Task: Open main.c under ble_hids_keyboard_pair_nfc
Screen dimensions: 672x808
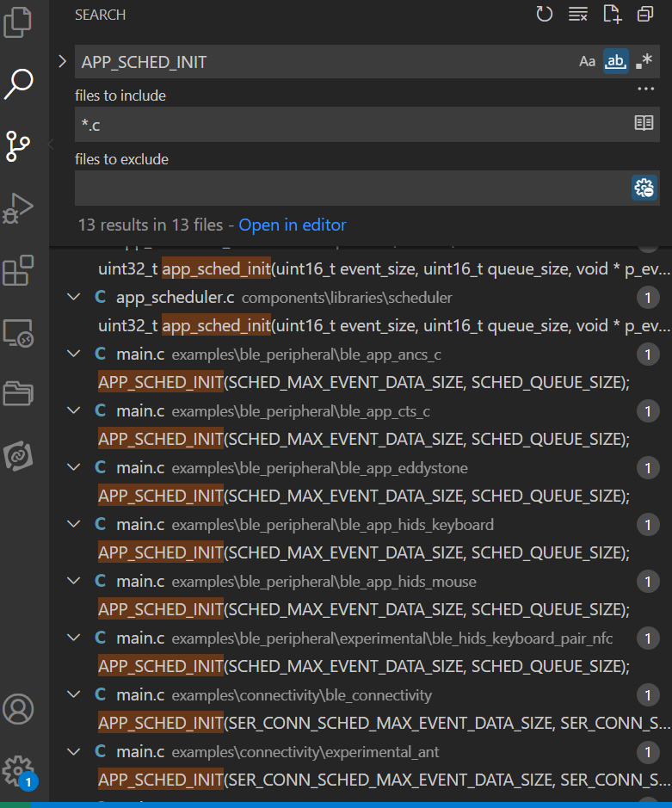Action: click(140, 638)
